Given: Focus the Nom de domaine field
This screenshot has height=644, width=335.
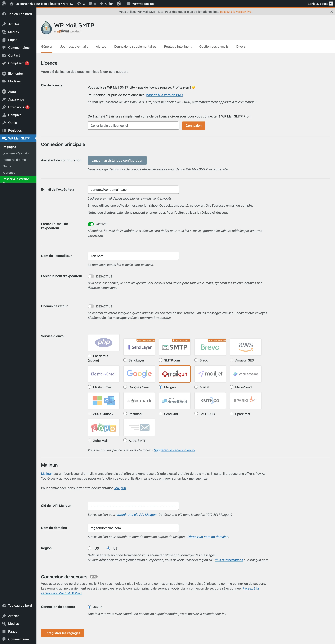Looking at the screenshot, I should (x=133, y=528).
